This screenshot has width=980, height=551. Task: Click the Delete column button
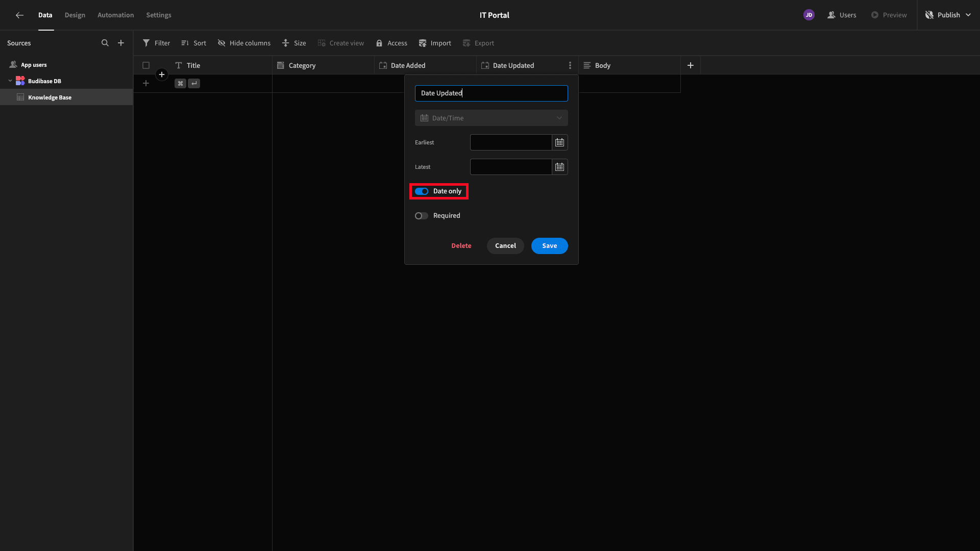click(x=461, y=246)
